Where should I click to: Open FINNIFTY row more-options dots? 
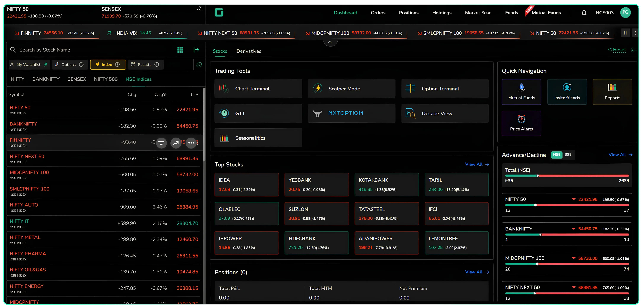pyautogui.click(x=191, y=143)
